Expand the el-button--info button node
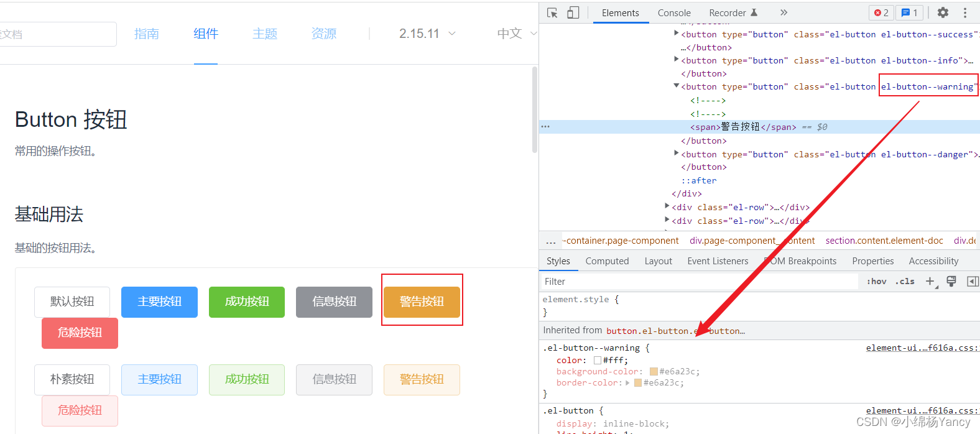 tap(677, 60)
